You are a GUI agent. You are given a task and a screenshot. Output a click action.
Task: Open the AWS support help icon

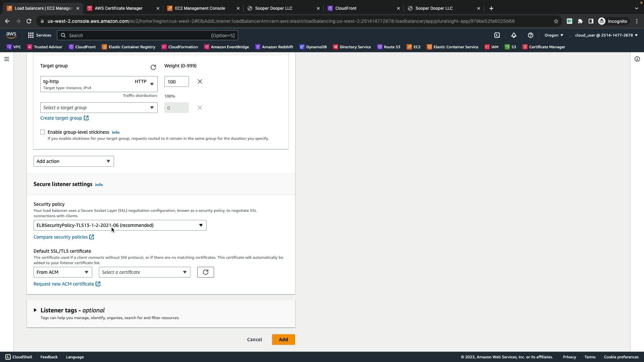pos(531,35)
